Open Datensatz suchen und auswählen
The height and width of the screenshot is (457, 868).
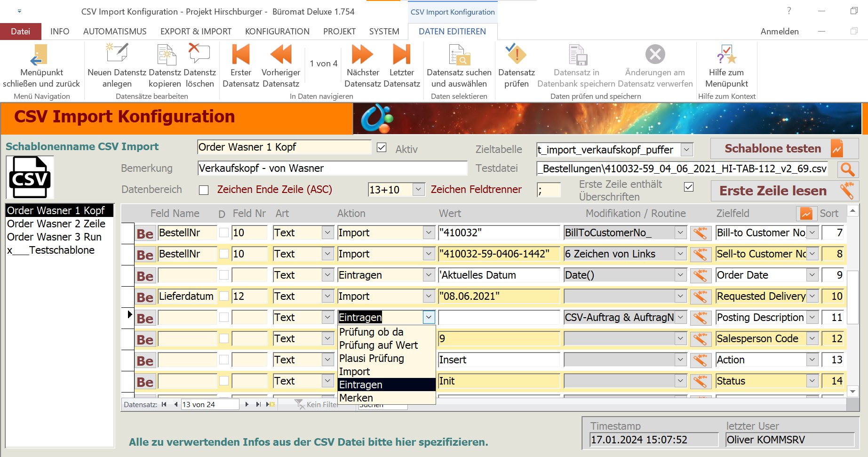[x=459, y=55]
